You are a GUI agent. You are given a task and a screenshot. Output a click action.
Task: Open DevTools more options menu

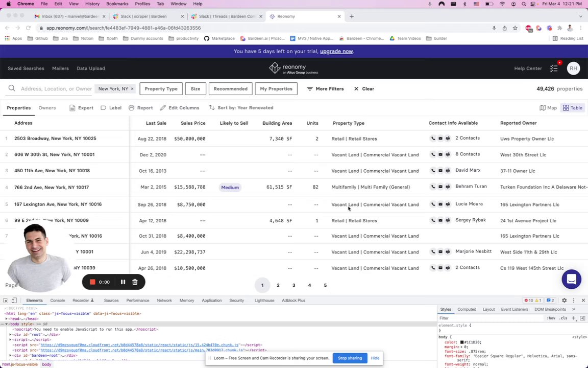click(x=573, y=301)
